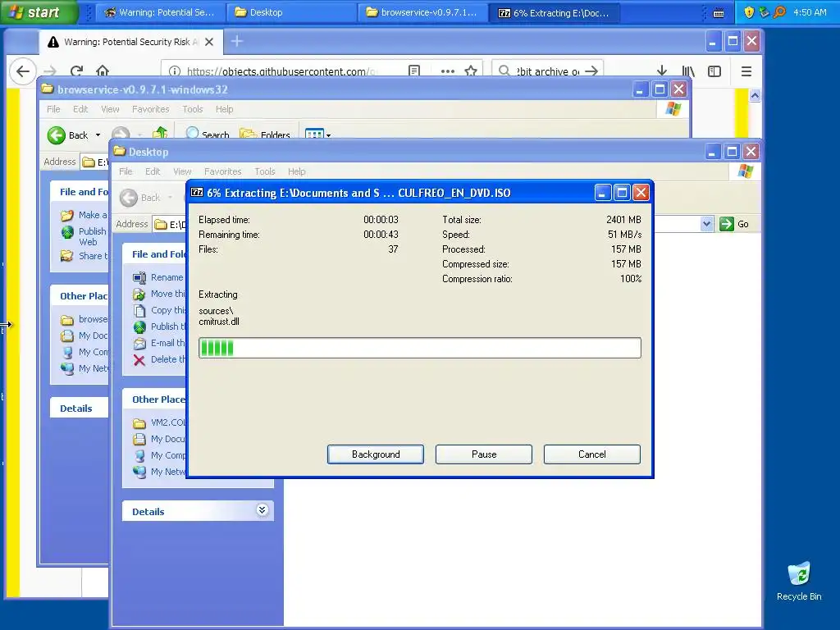Screen dimensions: 840x630
Task: Open the View menu in Desktop window
Action: [182, 171]
